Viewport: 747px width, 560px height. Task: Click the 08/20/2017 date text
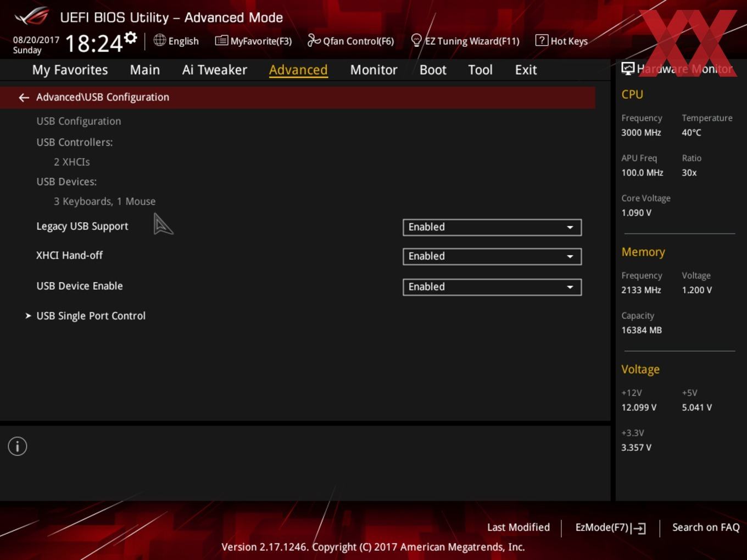36,40
